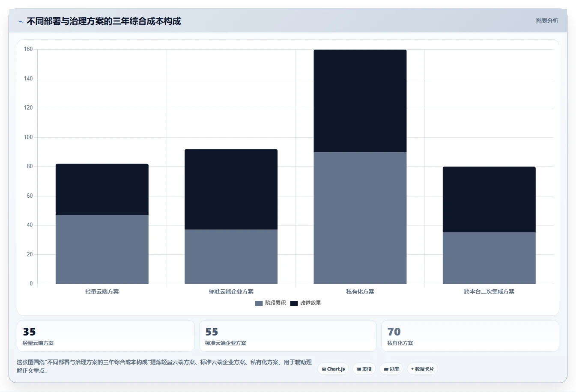Click the dark segment of 跨平台二次集成方案 bar

(489, 199)
